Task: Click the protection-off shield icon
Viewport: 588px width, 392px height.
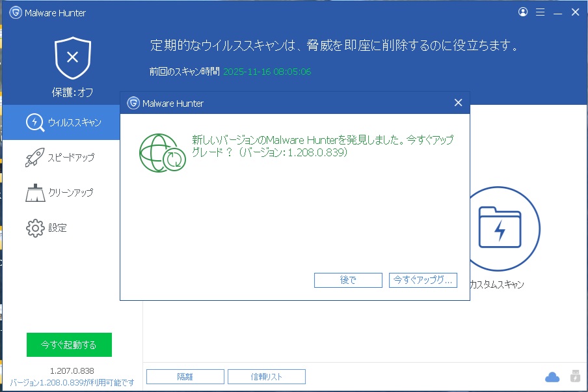Action: click(73, 57)
